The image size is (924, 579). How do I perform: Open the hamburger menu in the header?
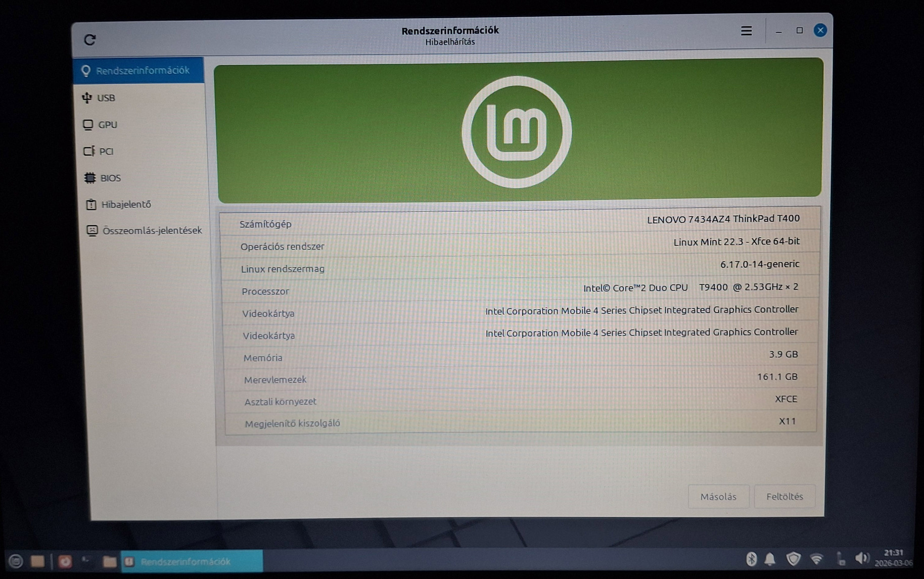point(746,31)
